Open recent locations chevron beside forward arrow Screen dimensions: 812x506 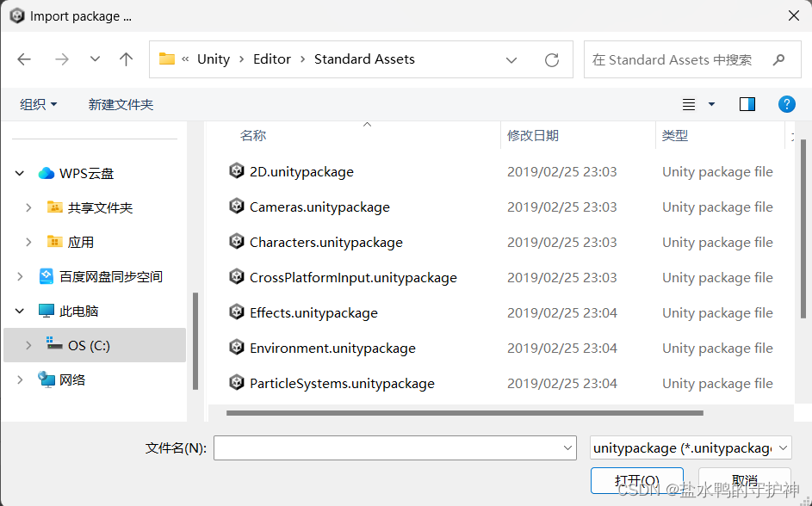(95, 59)
